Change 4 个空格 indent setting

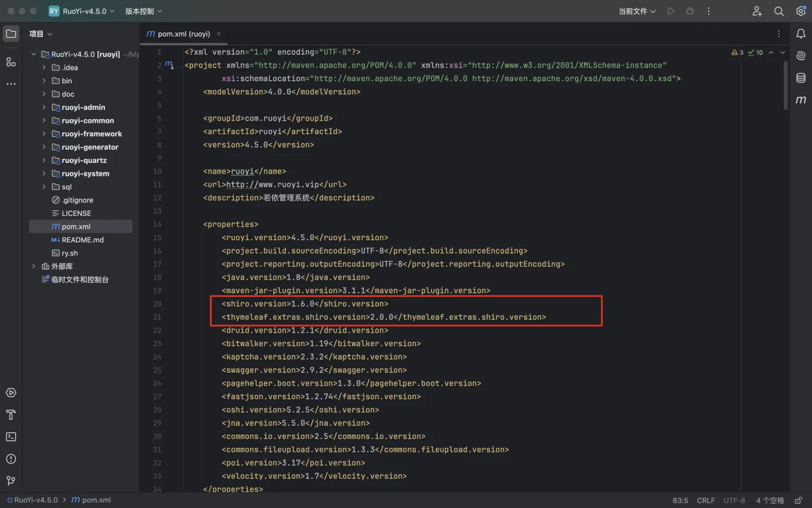coord(770,500)
